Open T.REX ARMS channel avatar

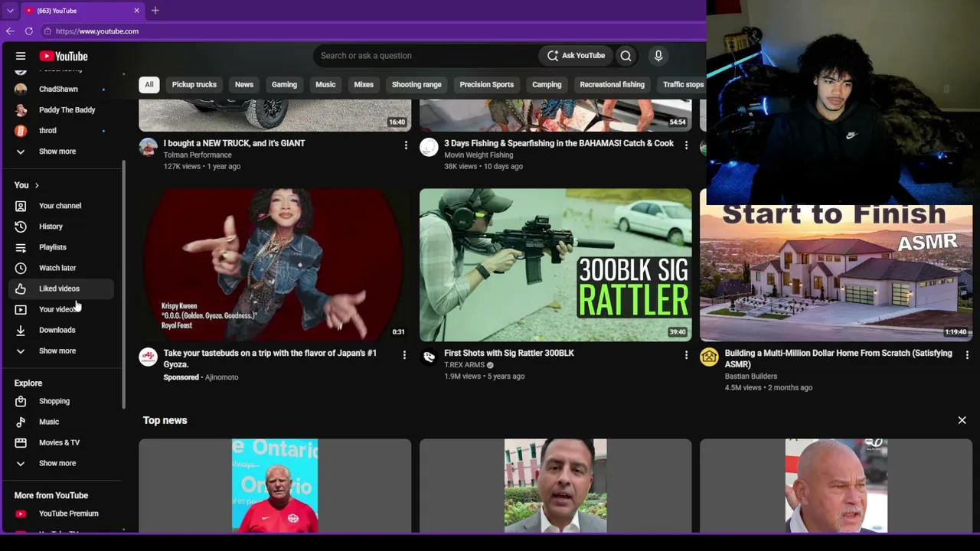point(429,357)
